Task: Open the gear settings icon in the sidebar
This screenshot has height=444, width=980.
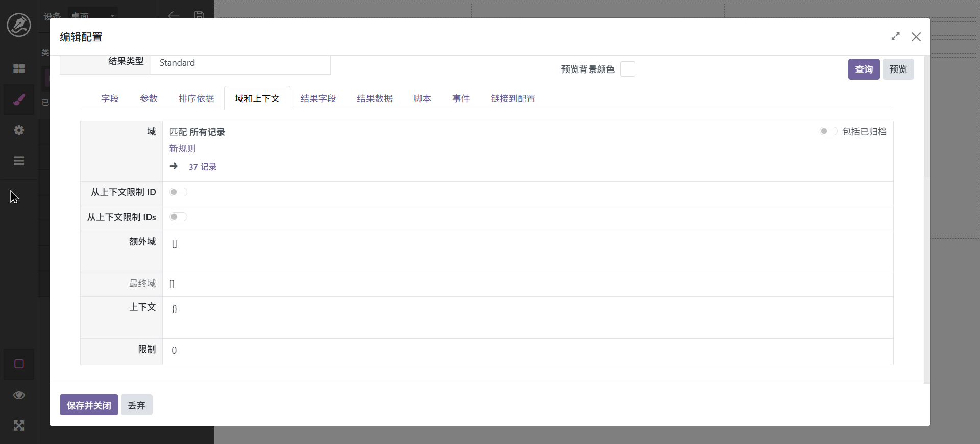Action: (19, 130)
